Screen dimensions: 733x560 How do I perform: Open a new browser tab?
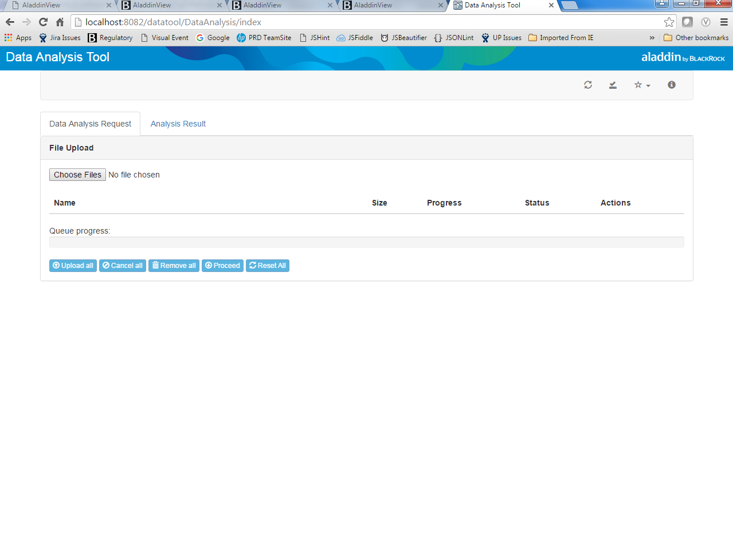click(569, 6)
